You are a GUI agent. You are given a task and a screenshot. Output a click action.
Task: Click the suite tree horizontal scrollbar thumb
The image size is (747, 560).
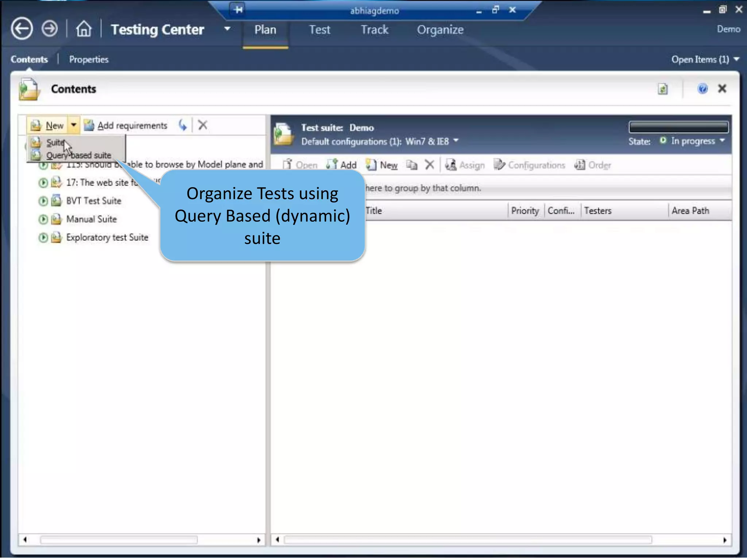119,540
